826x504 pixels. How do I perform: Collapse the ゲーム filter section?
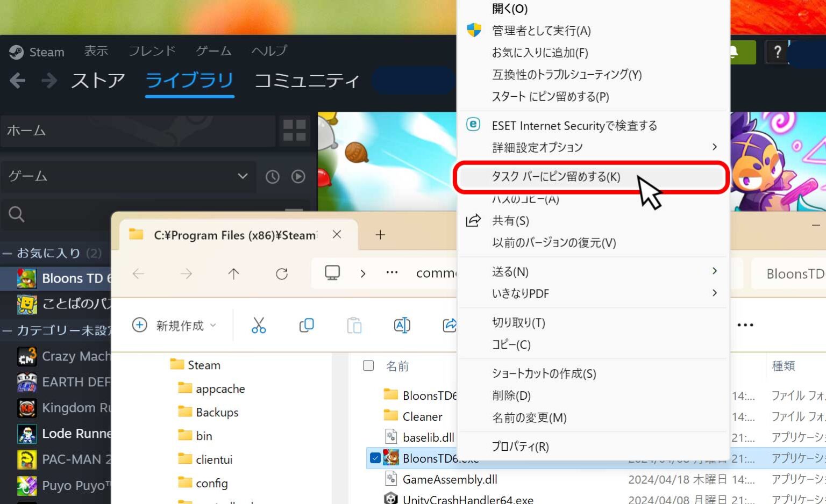tap(243, 176)
